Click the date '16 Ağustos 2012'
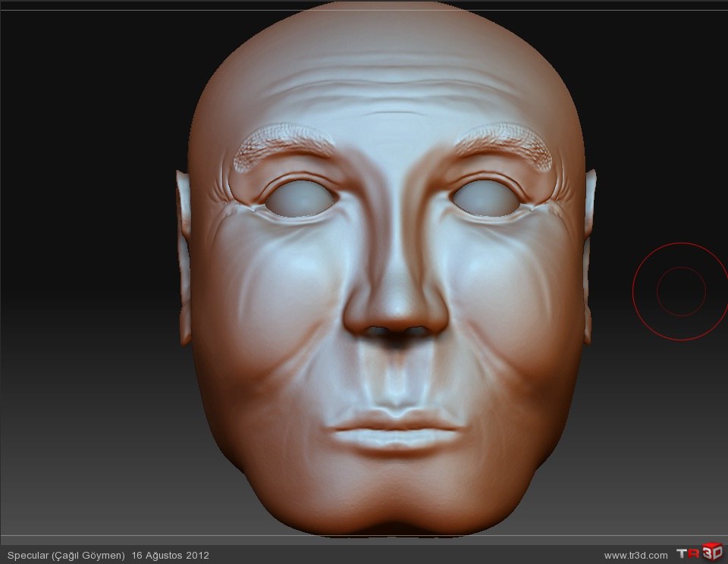Viewport: 728px width, 564px height. pos(171,555)
